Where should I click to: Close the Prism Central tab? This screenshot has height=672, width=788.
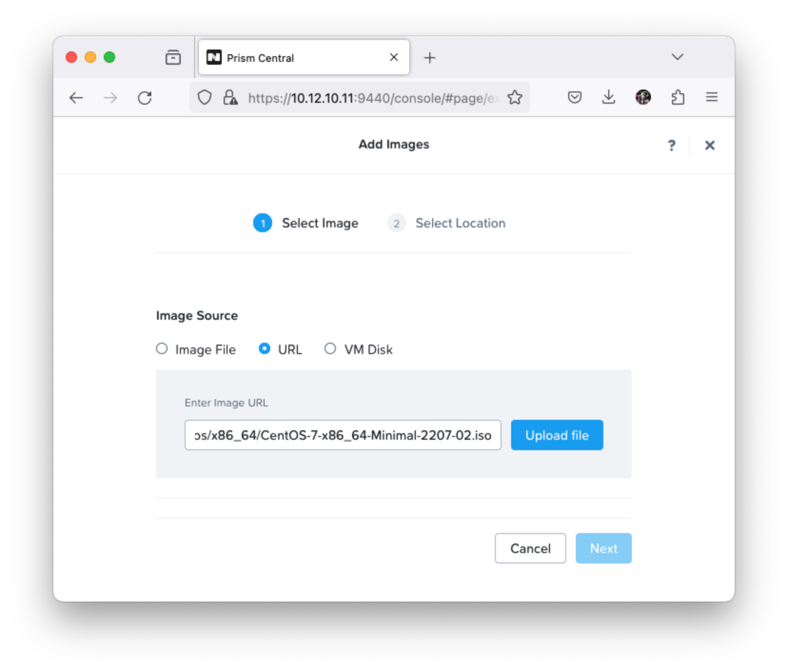394,58
